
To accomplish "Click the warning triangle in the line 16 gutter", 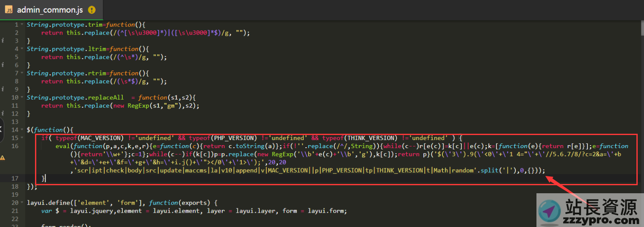I will coord(3,157).
